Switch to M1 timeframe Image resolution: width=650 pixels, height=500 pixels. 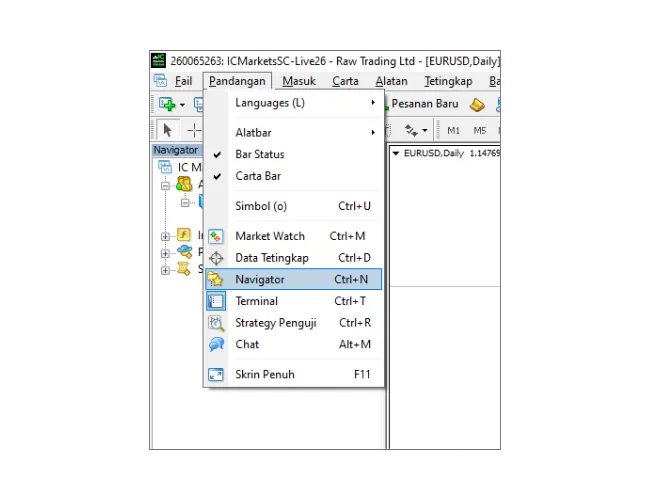453,131
